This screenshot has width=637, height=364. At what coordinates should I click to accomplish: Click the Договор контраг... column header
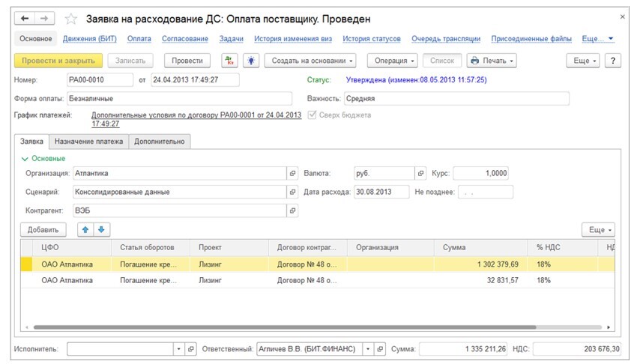click(308, 248)
